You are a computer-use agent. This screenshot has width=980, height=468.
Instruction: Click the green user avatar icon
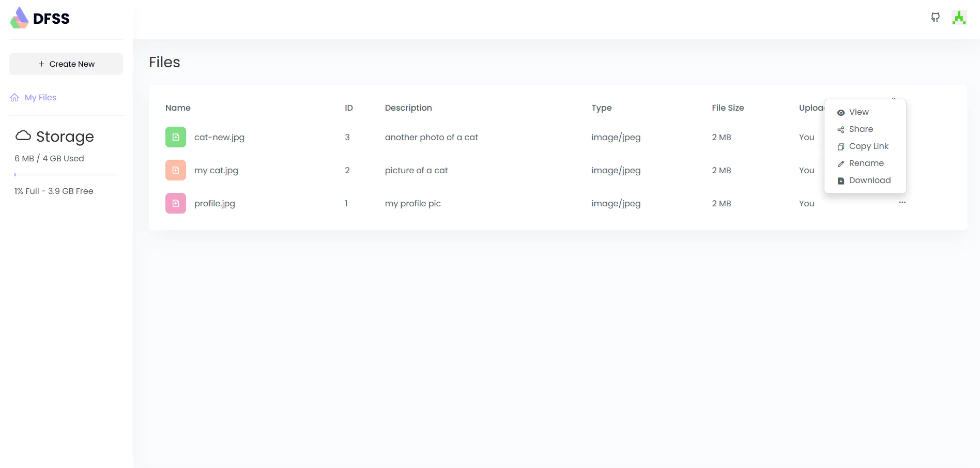(x=959, y=18)
